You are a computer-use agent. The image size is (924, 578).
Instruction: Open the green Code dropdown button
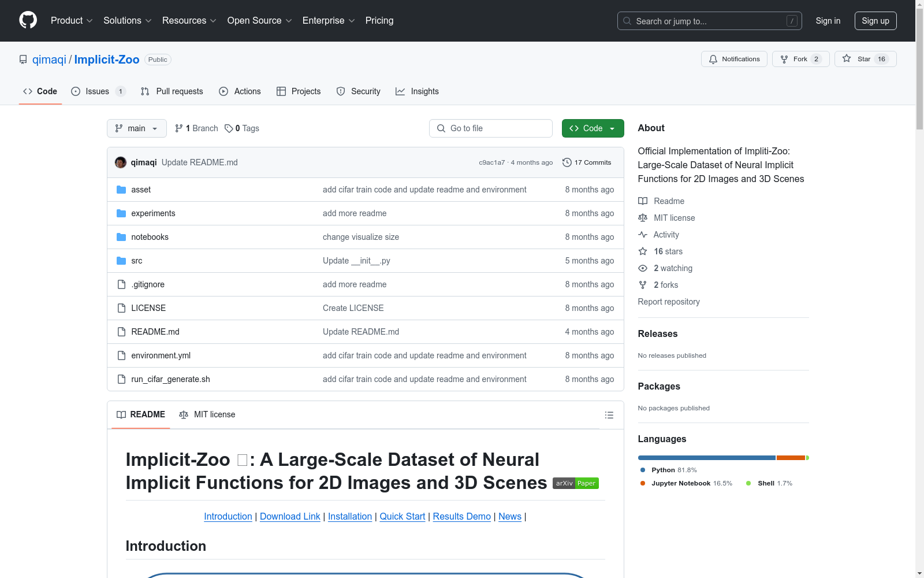pos(593,128)
